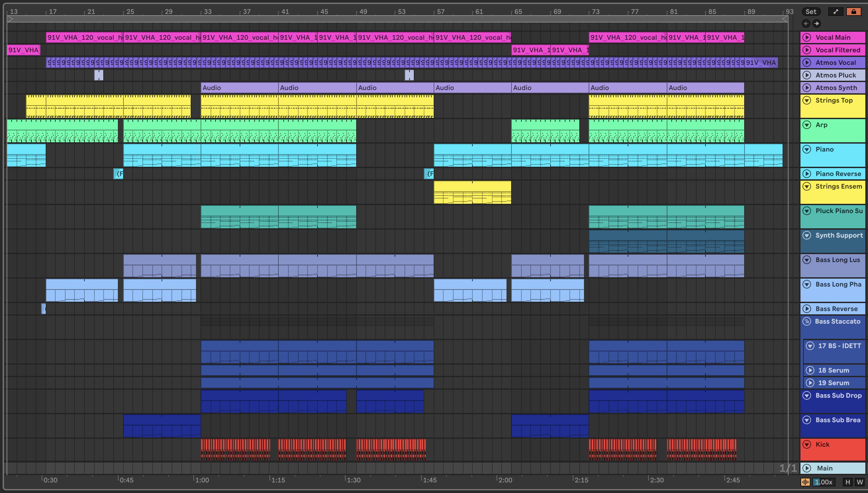Click the 1:00 mark on time ruler

[x=202, y=480]
